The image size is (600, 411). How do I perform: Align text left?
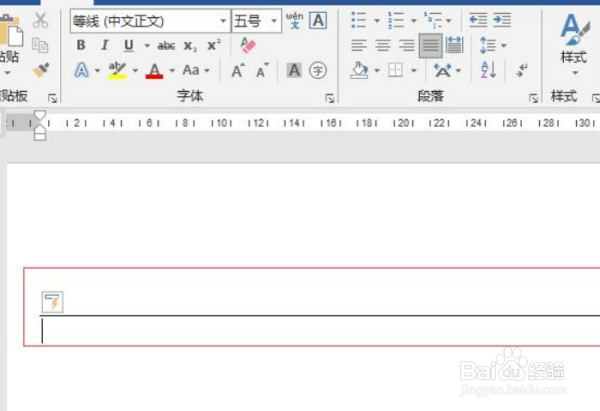coord(359,46)
